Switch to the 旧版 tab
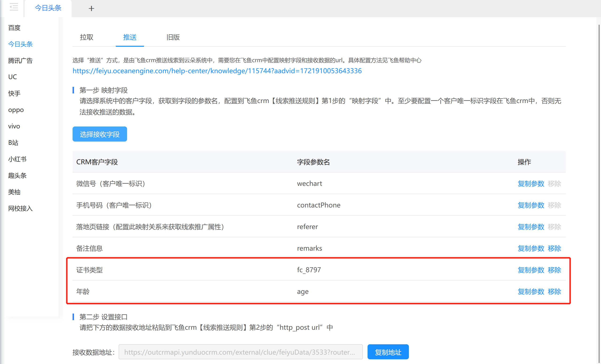601x364 pixels. pos(173,37)
